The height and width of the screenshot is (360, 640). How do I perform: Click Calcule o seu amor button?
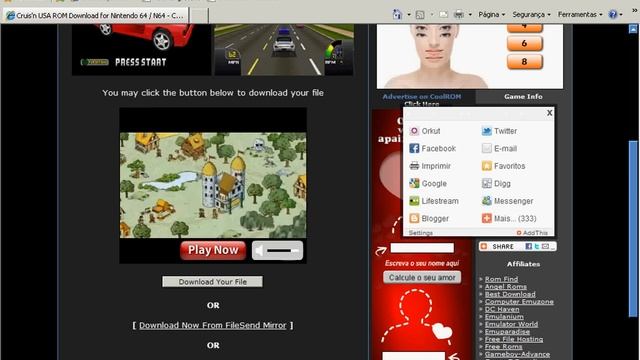click(422, 278)
